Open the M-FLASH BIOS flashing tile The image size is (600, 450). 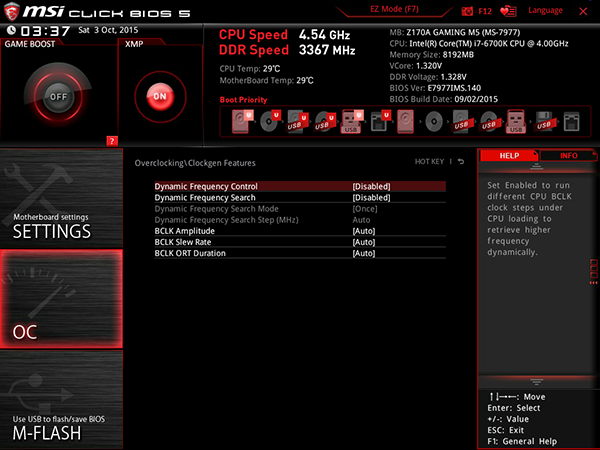[61, 399]
